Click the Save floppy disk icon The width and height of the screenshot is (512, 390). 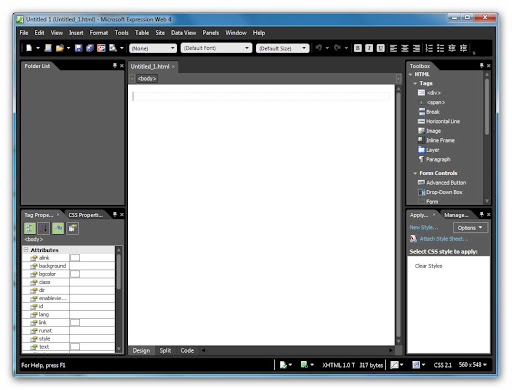pyautogui.click(x=78, y=48)
